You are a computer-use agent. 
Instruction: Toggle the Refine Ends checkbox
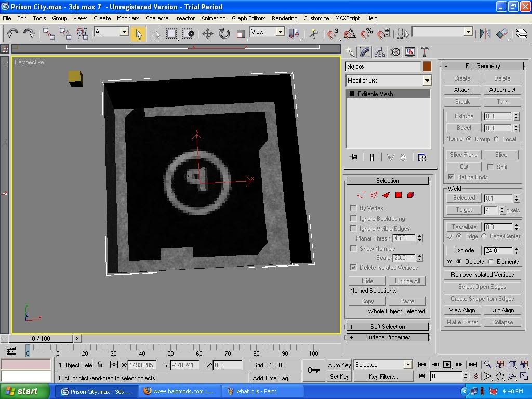tap(451, 177)
